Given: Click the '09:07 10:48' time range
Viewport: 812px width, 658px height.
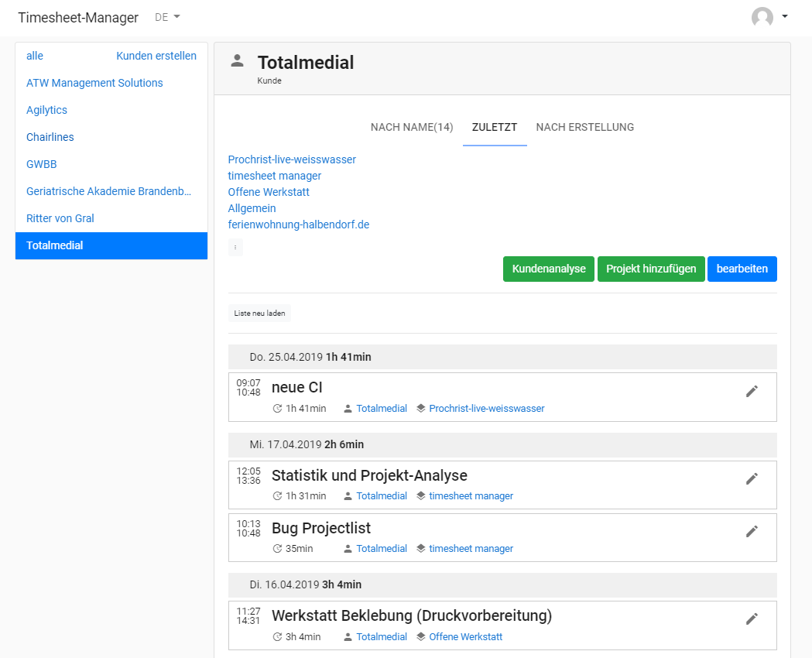Looking at the screenshot, I should coord(248,388).
